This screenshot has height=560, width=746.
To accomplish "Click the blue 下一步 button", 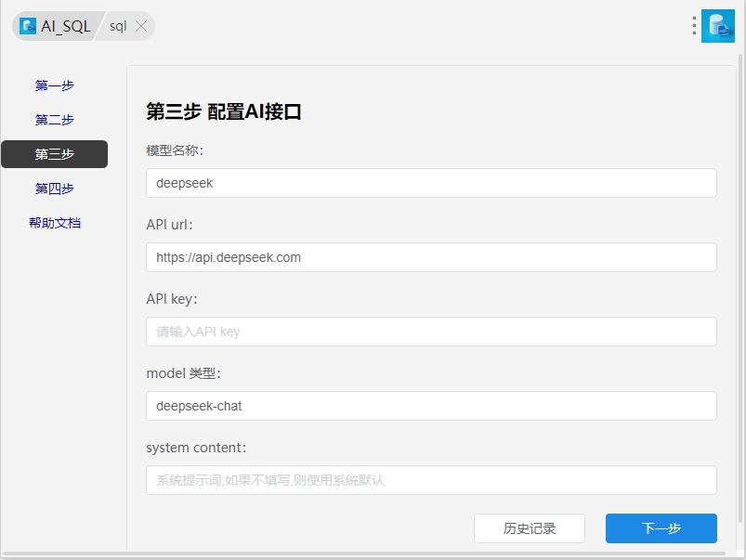I will 661,528.
